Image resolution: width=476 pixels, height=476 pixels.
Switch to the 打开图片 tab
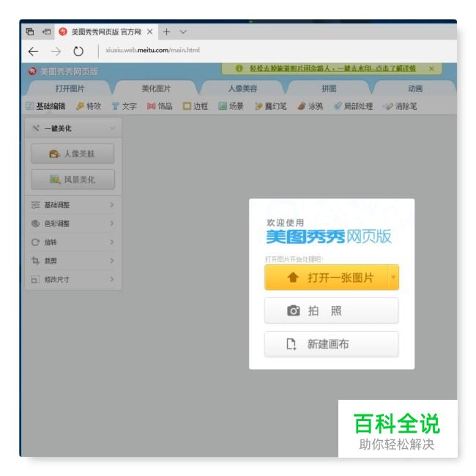pos(70,89)
